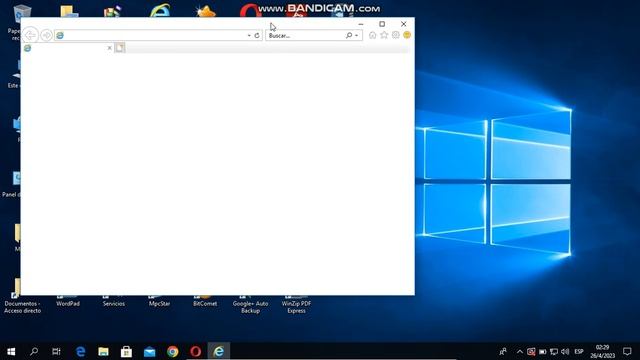Open File Explorer from the taskbar
The image size is (640, 360).
(x=103, y=351)
